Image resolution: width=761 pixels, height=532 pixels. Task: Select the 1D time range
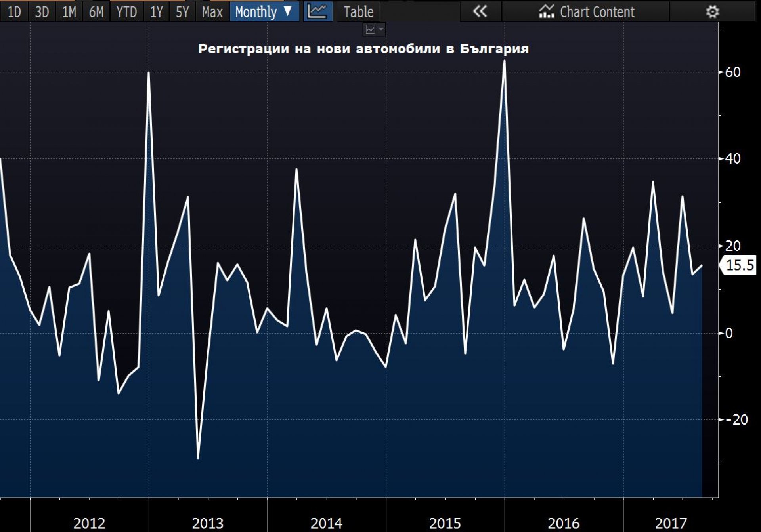pos(14,12)
